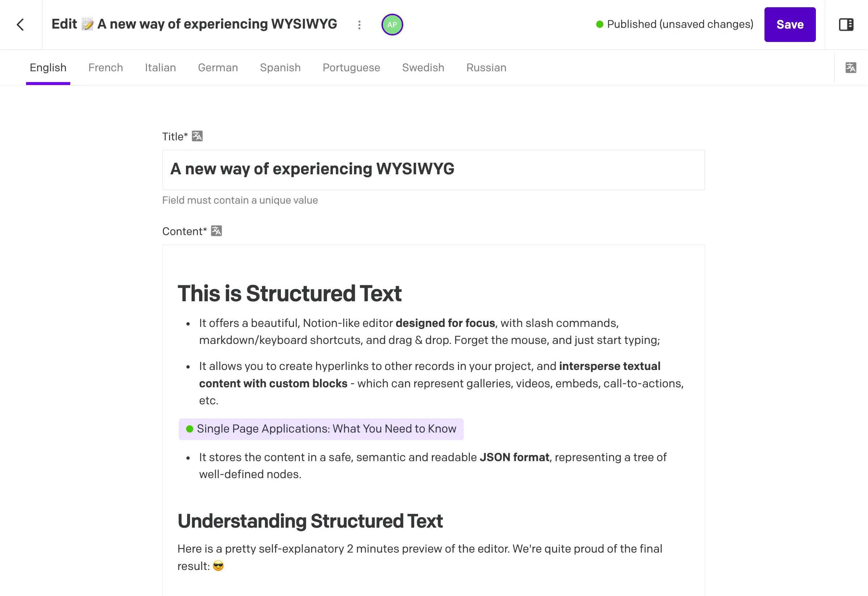Screen dimensions: 868x596
Task: Click the translate/localization icon next to Content
Action: coord(216,231)
